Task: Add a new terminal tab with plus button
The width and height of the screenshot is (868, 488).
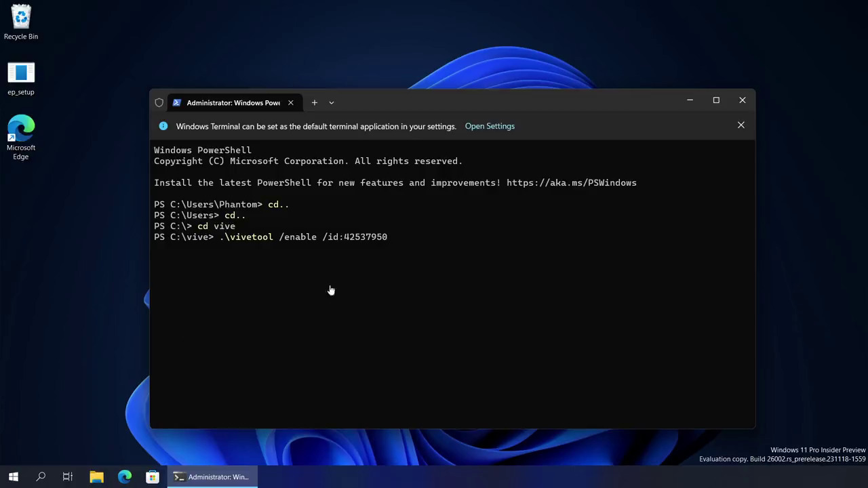Action: point(314,103)
